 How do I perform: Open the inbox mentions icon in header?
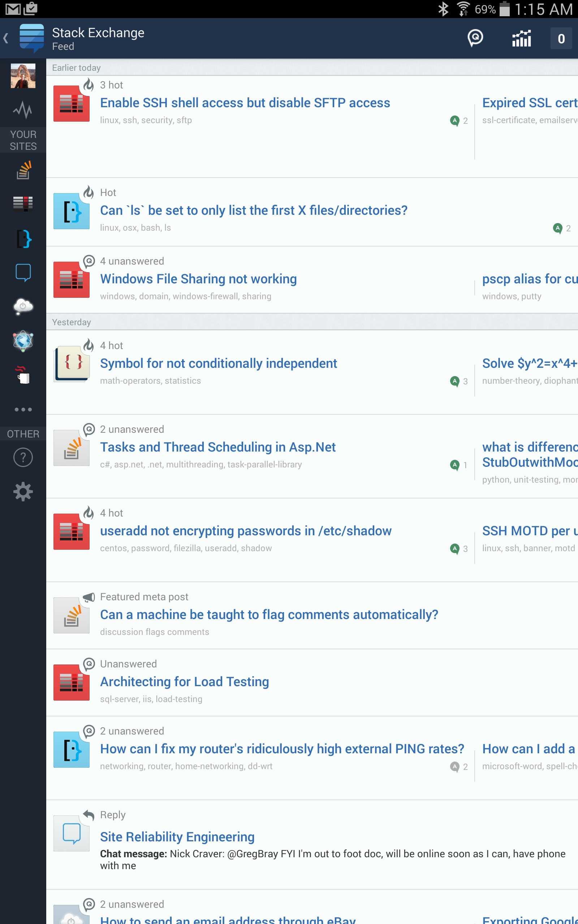tap(475, 38)
